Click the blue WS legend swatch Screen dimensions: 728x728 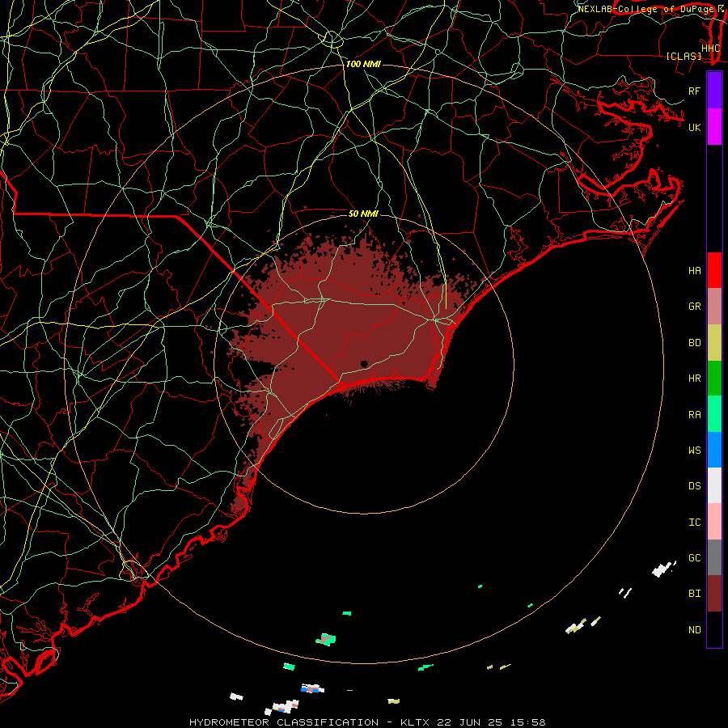click(x=714, y=450)
